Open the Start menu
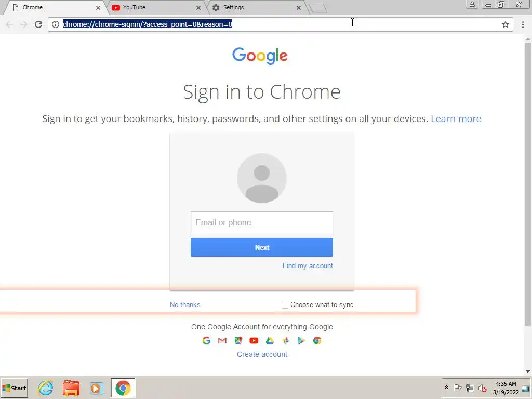 tap(14, 388)
